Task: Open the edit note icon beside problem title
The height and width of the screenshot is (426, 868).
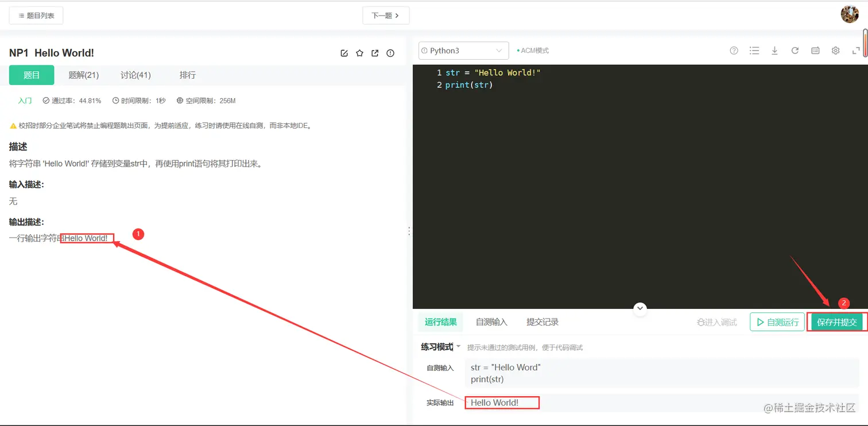Action: coord(344,53)
